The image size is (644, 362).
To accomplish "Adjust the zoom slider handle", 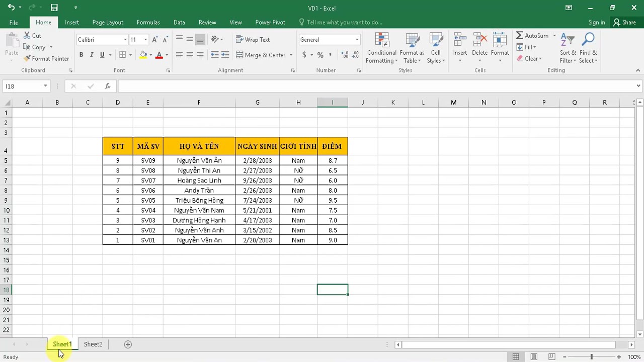I will (591, 357).
